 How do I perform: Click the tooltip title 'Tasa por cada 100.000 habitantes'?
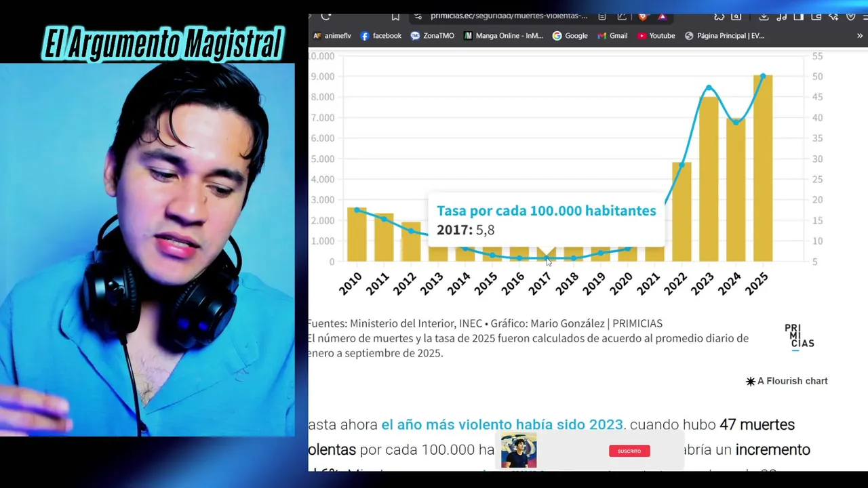(546, 211)
